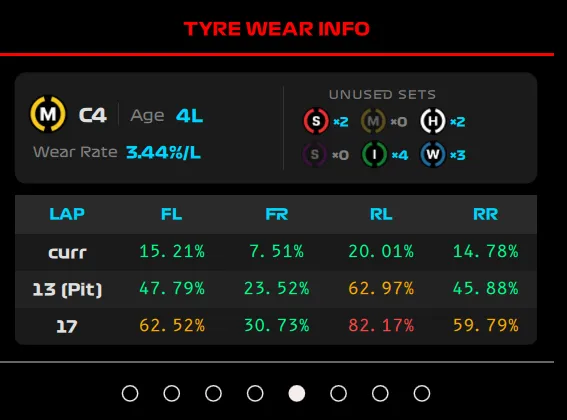Select the 13 (Pit) row label

click(67, 289)
